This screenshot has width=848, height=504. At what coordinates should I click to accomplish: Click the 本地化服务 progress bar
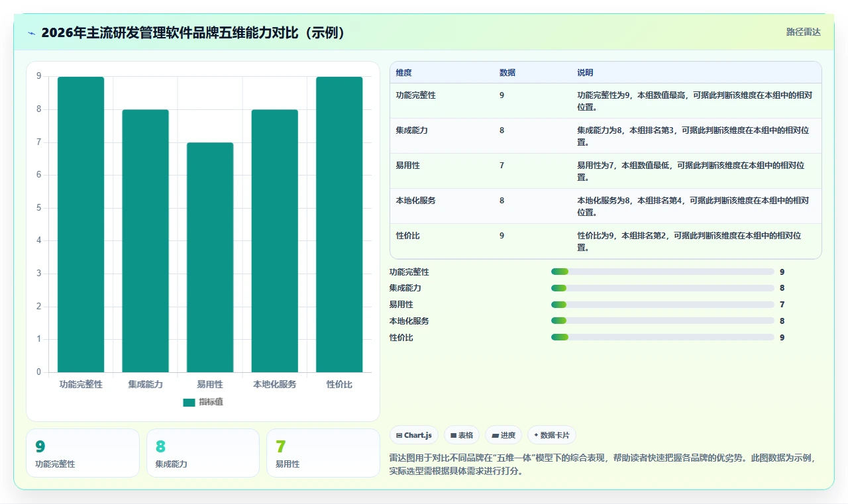click(662, 321)
